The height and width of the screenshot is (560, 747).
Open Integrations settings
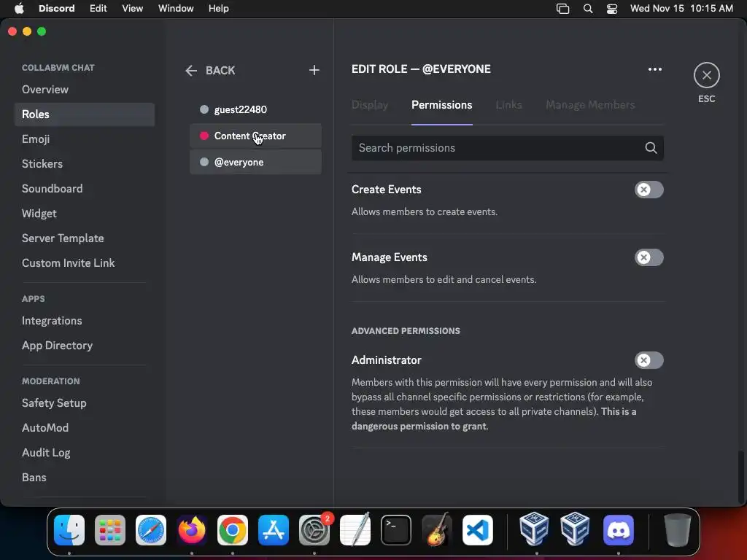[x=85, y=321]
